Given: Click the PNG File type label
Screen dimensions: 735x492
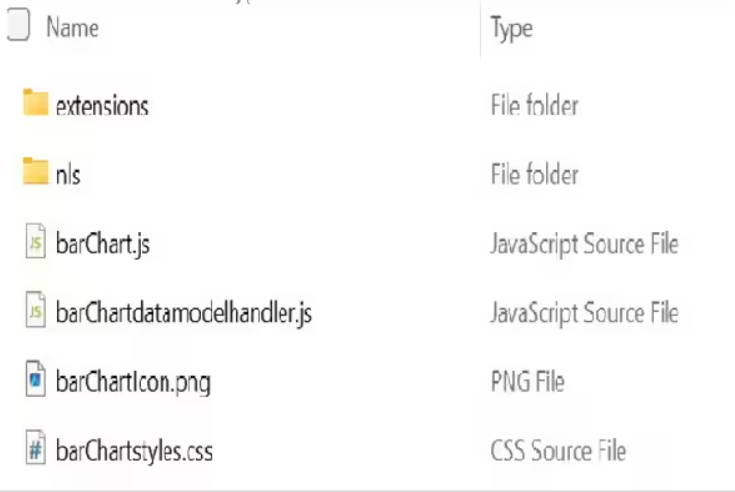Looking at the screenshot, I should tap(527, 382).
